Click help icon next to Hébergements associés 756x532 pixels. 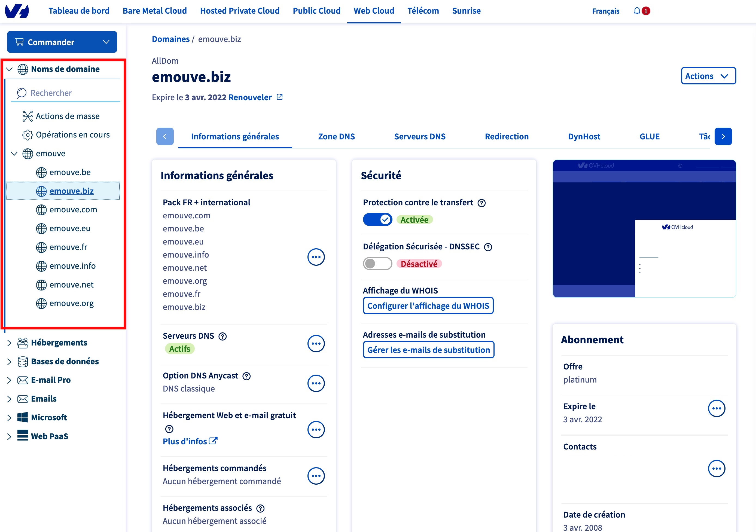click(260, 508)
